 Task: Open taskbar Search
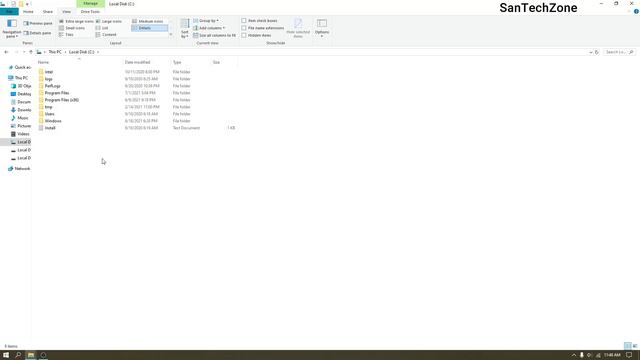pos(18,355)
